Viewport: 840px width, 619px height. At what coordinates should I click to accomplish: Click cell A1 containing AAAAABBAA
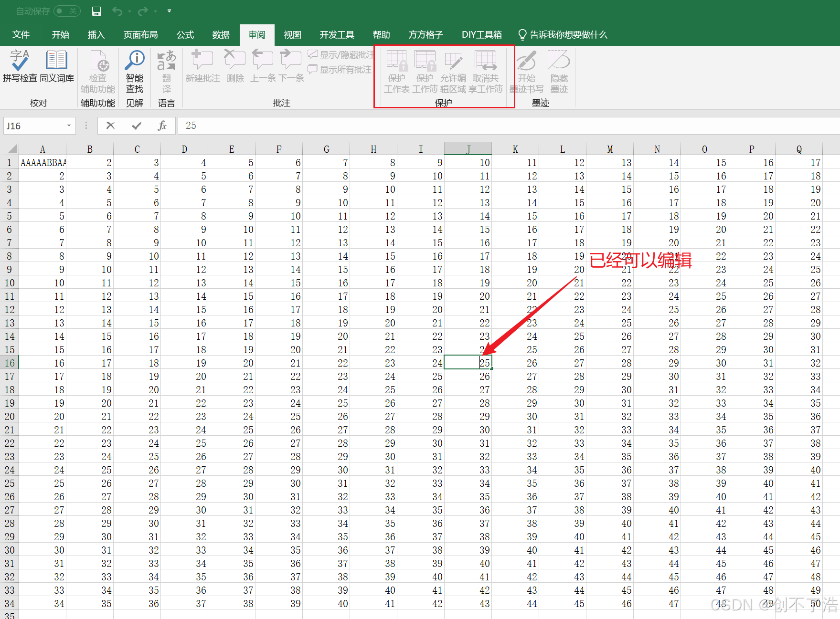43,162
